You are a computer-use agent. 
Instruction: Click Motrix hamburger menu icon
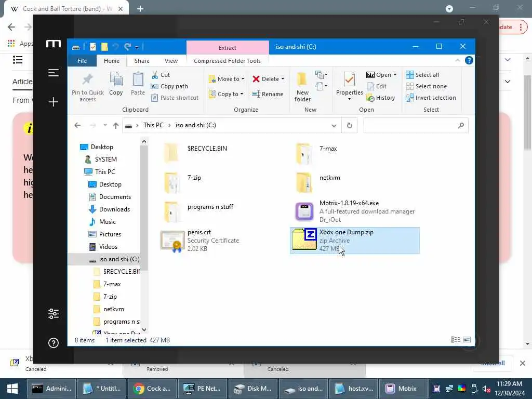[x=54, y=73]
